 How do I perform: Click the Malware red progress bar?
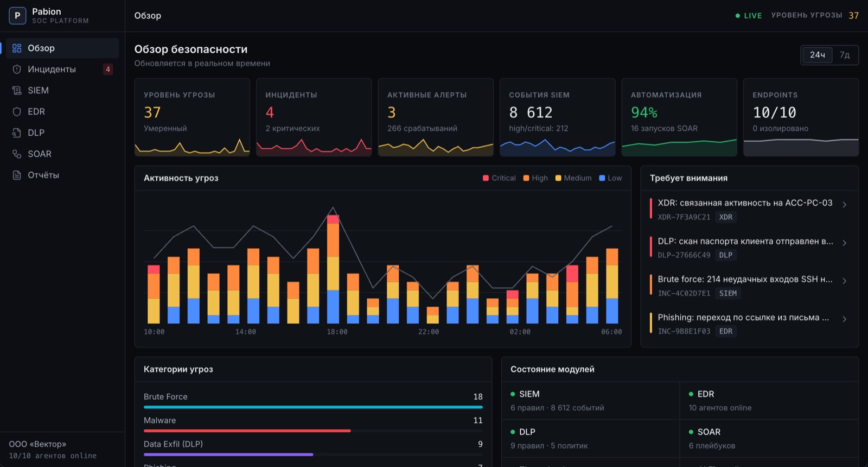click(247, 431)
